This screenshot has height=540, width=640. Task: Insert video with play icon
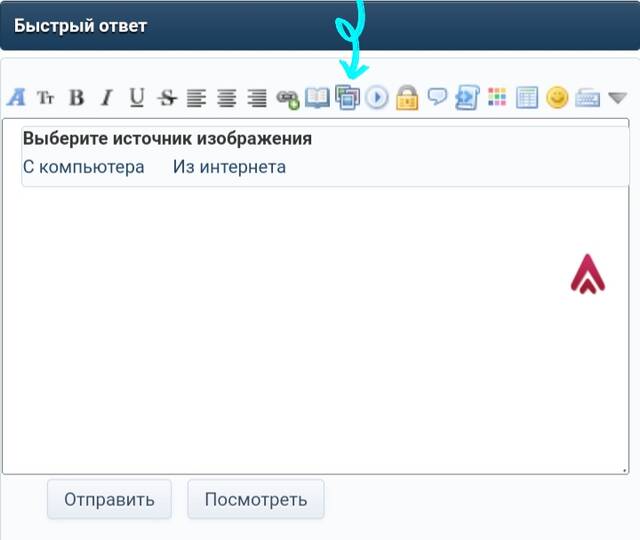click(x=377, y=98)
